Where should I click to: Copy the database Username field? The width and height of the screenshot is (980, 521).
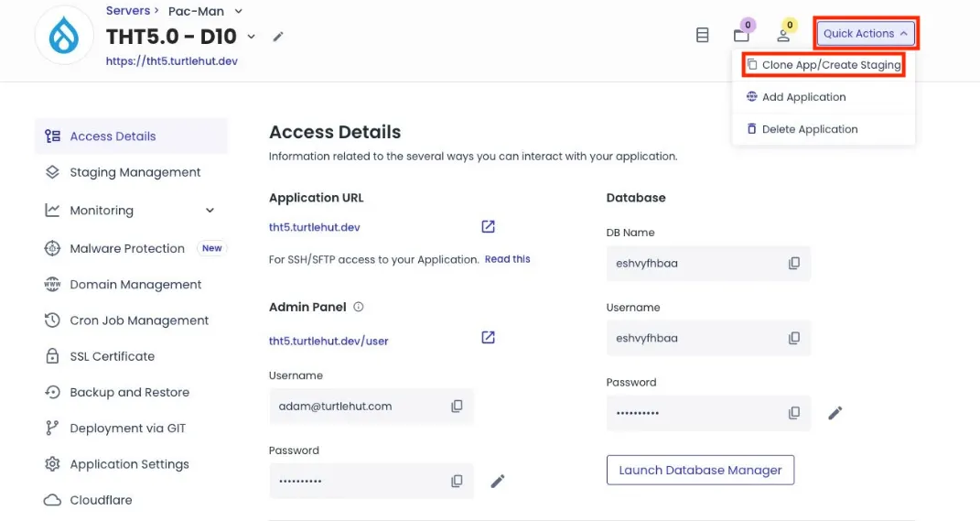[x=793, y=339]
